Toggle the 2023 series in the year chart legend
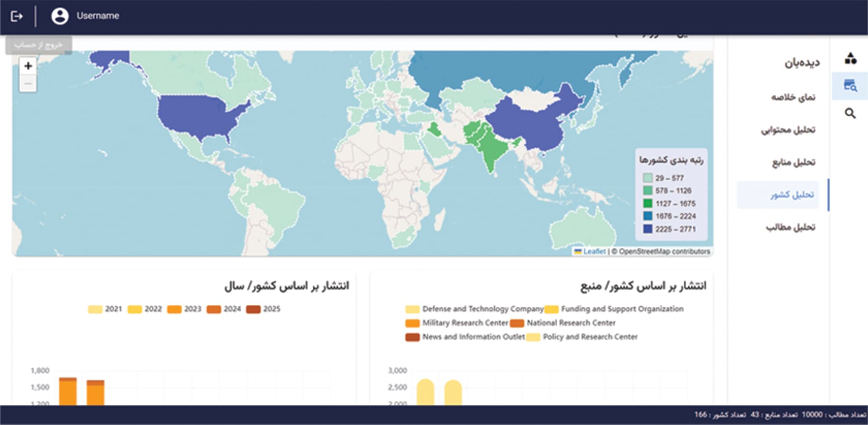Image resolution: width=868 pixels, height=425 pixels. (x=184, y=309)
